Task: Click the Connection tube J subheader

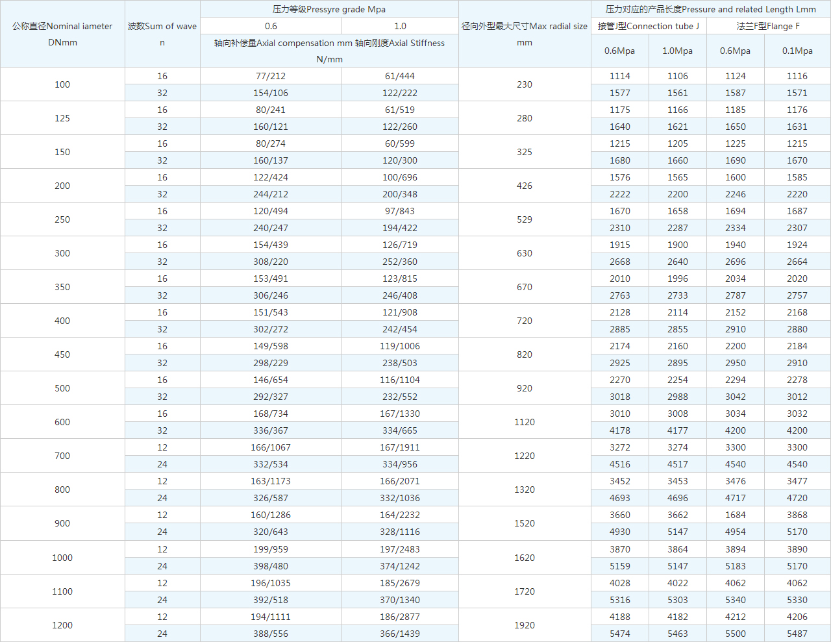Action: coord(649,26)
